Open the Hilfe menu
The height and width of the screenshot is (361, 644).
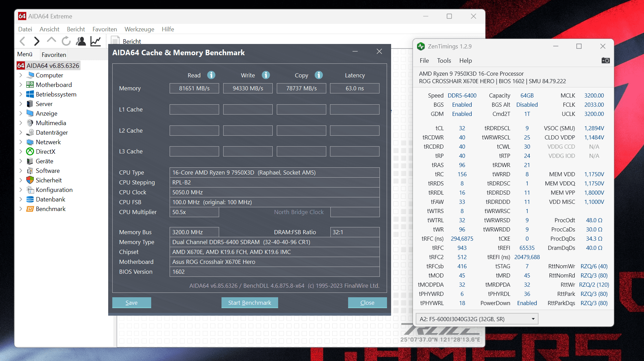[168, 29]
